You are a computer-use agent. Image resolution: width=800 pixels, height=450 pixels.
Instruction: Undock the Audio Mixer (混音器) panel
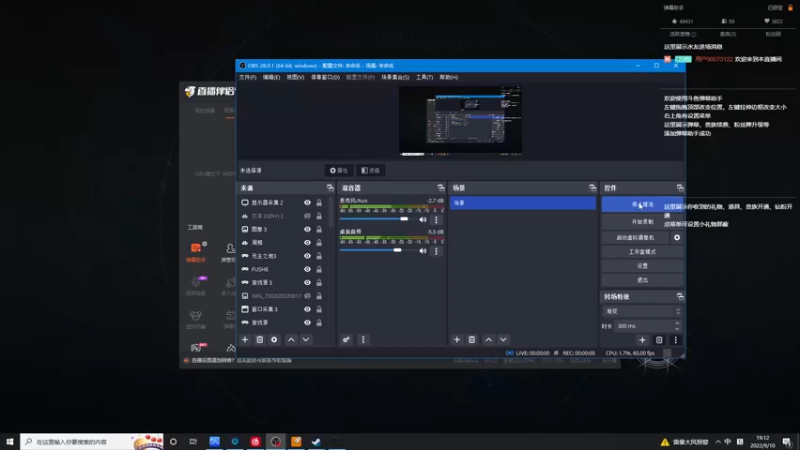pos(441,188)
